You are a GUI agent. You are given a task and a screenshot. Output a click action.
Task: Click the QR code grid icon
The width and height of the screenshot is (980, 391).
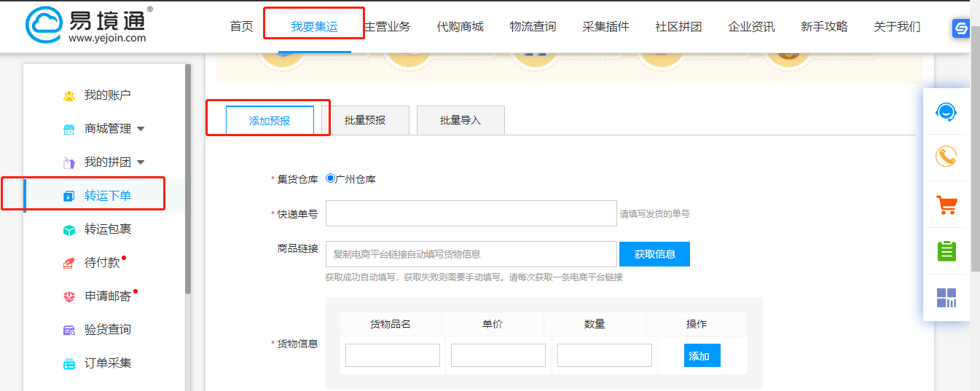click(x=946, y=298)
